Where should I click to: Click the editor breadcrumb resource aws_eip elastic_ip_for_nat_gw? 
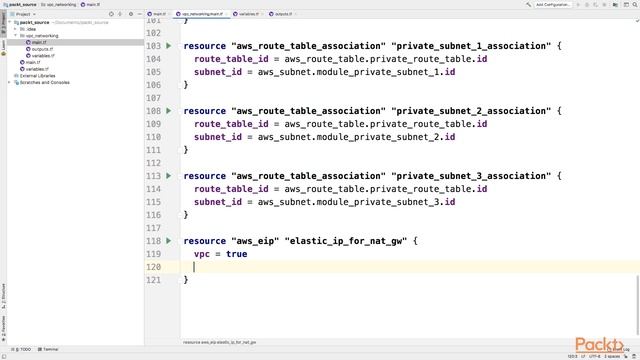[x=219, y=342]
